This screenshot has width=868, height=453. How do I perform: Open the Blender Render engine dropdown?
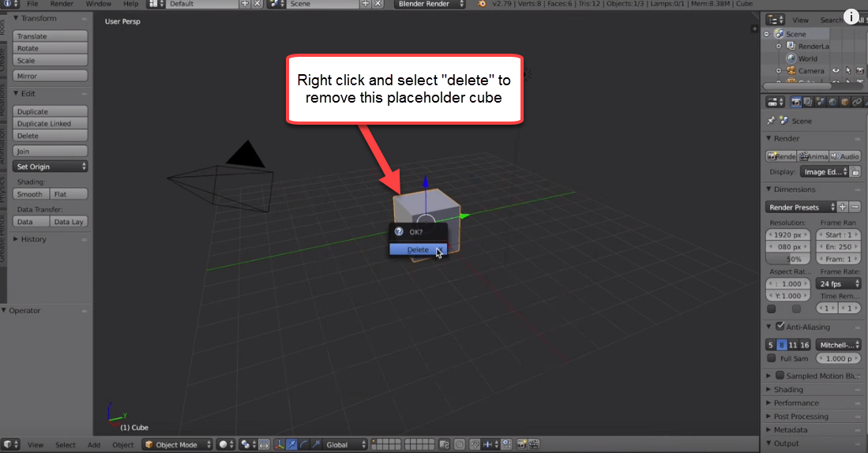(x=430, y=4)
